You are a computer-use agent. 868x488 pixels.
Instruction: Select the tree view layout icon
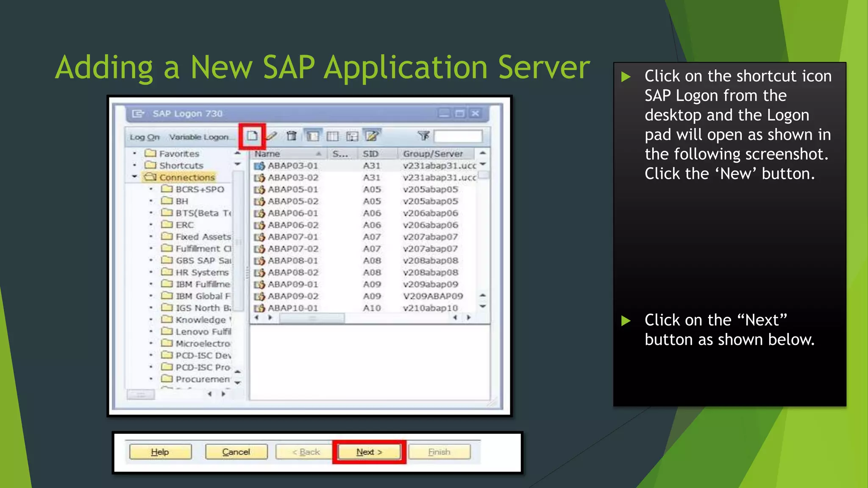point(352,136)
